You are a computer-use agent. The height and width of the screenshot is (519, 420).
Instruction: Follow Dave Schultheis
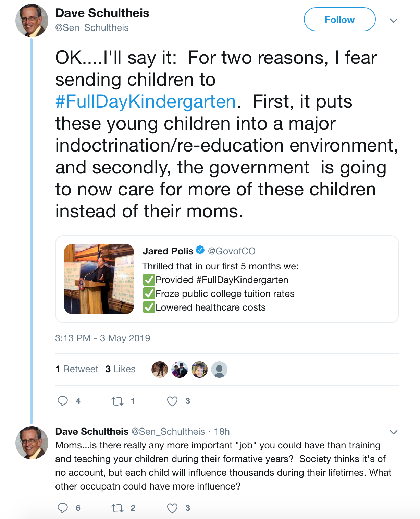click(339, 20)
